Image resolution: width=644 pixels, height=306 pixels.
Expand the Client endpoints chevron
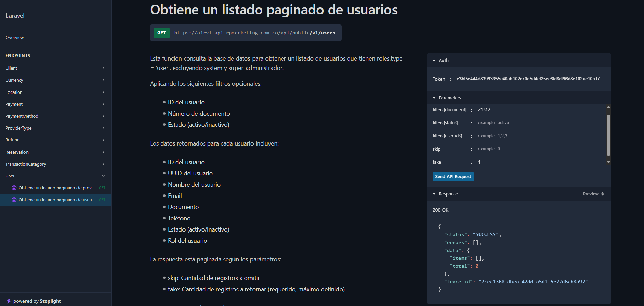coord(103,68)
